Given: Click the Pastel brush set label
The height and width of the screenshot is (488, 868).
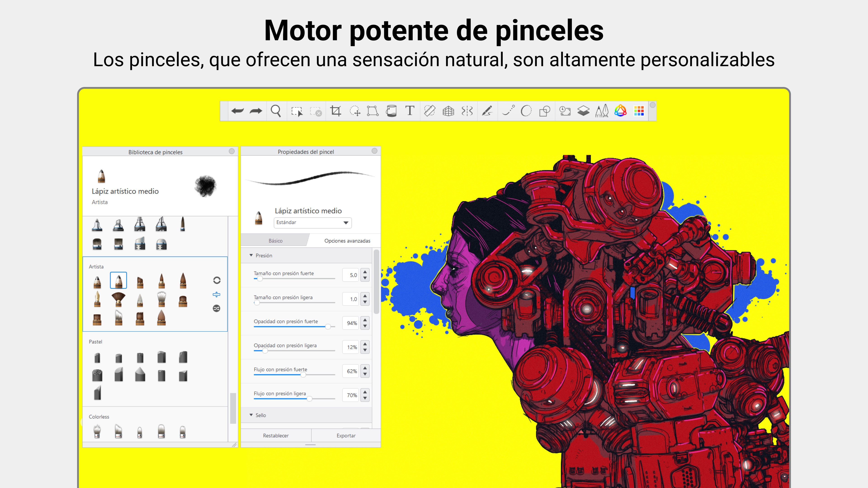Looking at the screenshot, I should (95, 342).
